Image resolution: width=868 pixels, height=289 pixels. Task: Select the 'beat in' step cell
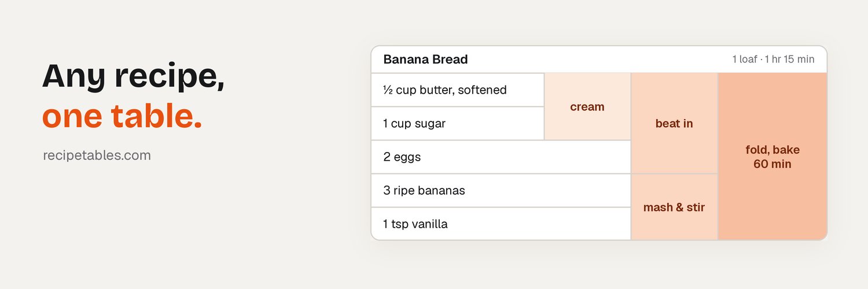click(x=674, y=124)
